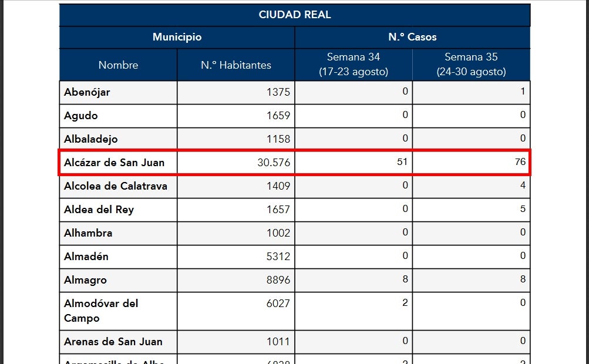Click the value 51 in Alcázar row
Screen dimensions: 589x364
[x=402, y=162]
